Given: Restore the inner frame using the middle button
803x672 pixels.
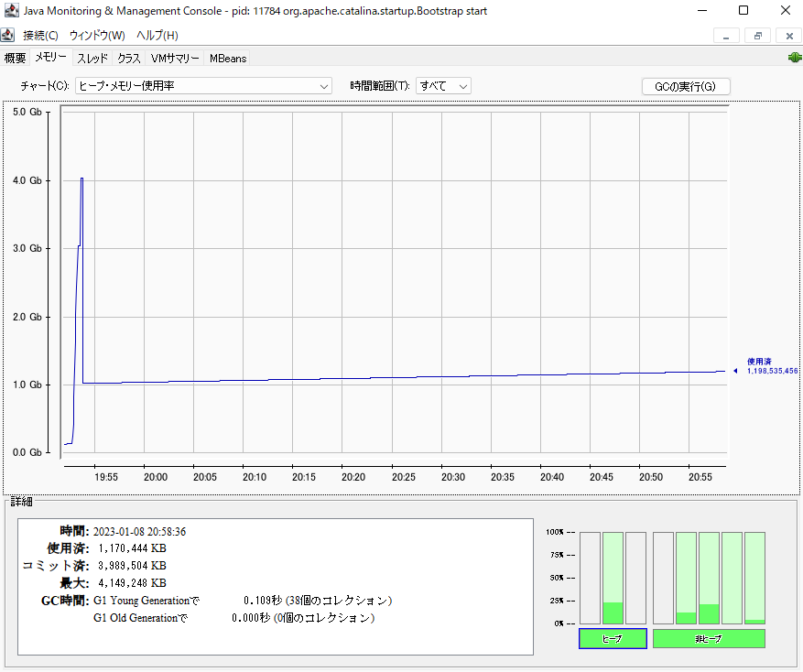Looking at the screenshot, I should [x=757, y=36].
